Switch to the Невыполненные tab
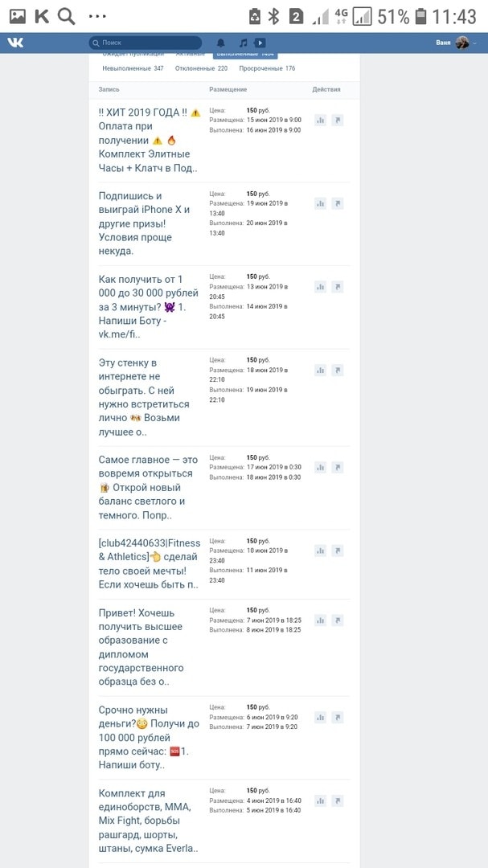 (133, 68)
